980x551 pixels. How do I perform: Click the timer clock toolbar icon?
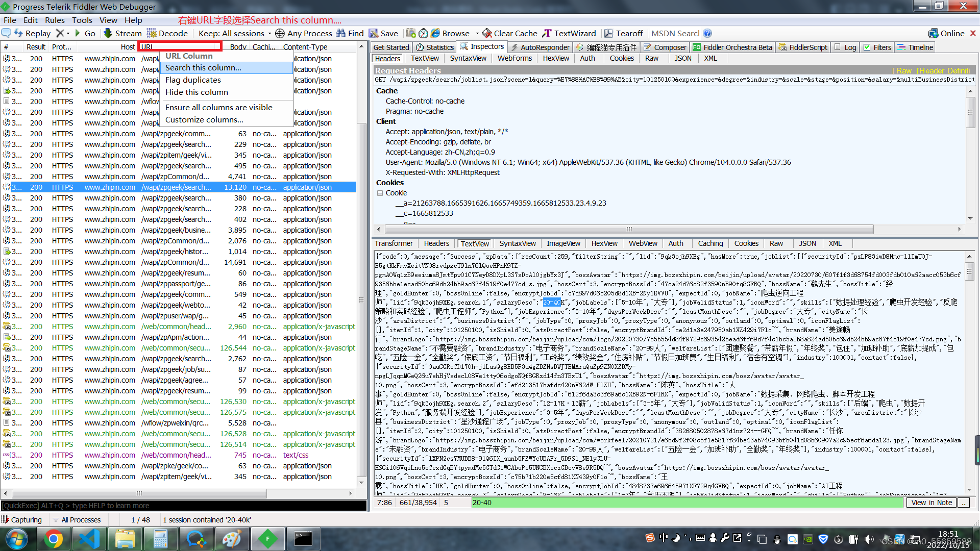point(423,33)
